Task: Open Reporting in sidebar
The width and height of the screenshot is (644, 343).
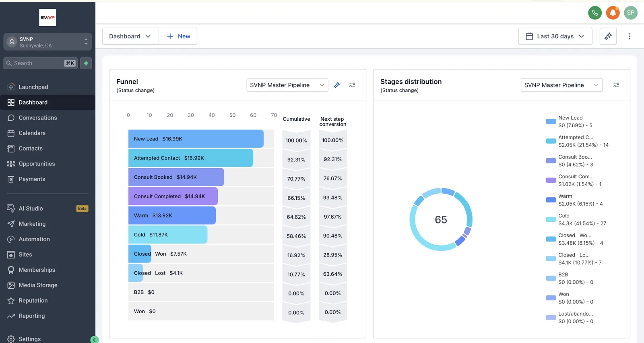Action: click(47, 316)
